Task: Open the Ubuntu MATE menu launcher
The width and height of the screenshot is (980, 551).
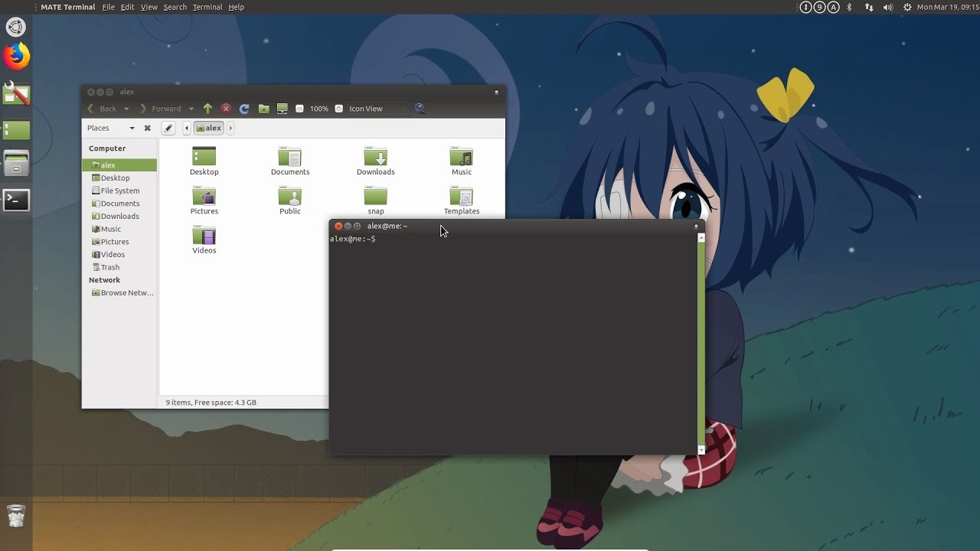Action: 15,28
